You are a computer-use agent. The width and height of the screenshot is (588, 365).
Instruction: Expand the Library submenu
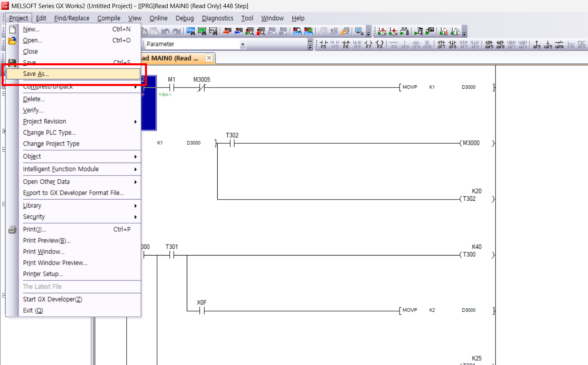(136, 206)
